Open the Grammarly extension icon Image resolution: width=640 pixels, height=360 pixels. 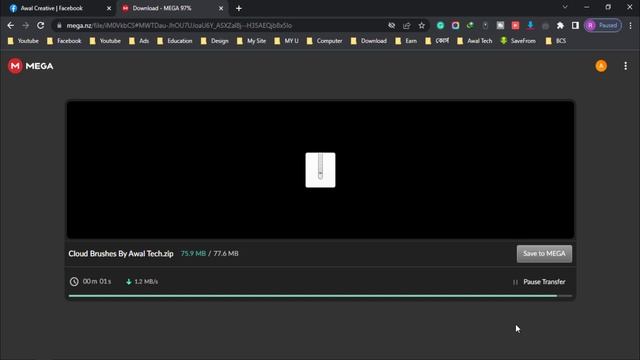point(440,25)
